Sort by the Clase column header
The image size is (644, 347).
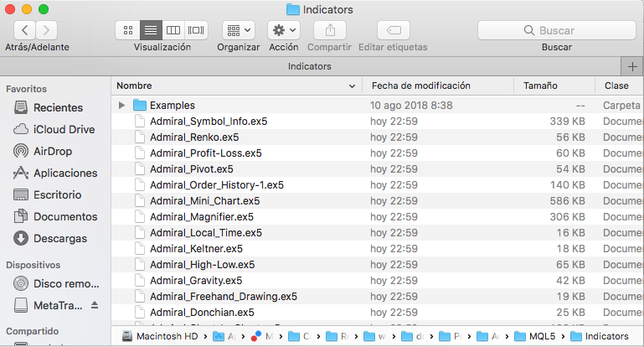620,85
